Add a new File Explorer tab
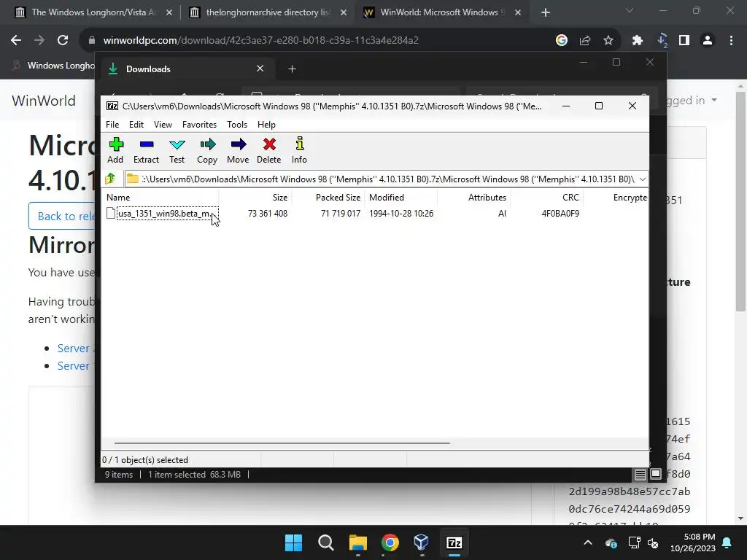Viewport: 747px width, 560px height. (x=292, y=69)
